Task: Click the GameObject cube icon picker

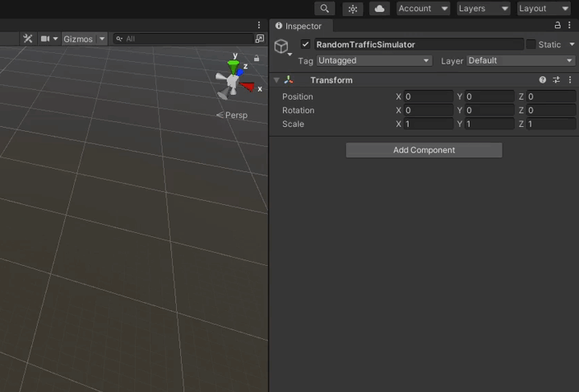Action: coord(281,47)
